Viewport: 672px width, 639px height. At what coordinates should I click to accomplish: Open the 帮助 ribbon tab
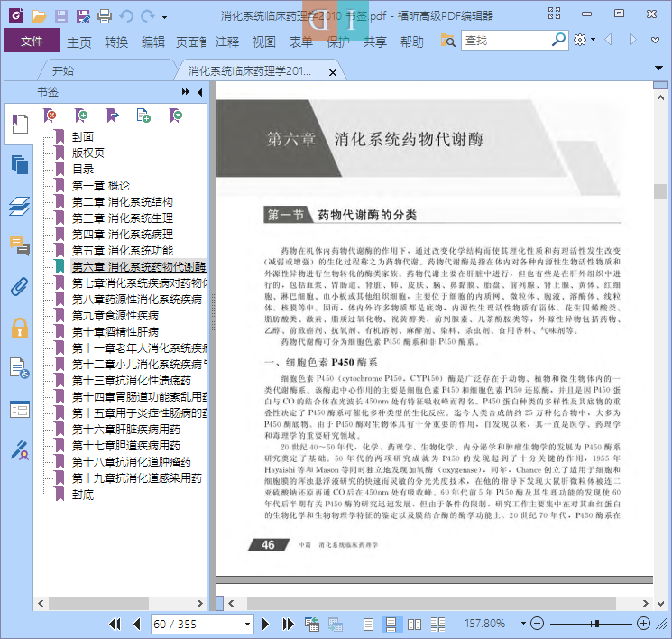pos(412,42)
